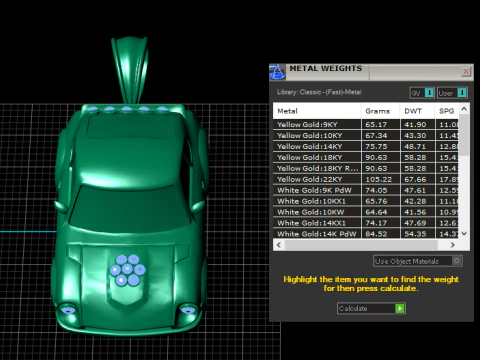
Task: Click the Calculate button
Action: coord(371,308)
